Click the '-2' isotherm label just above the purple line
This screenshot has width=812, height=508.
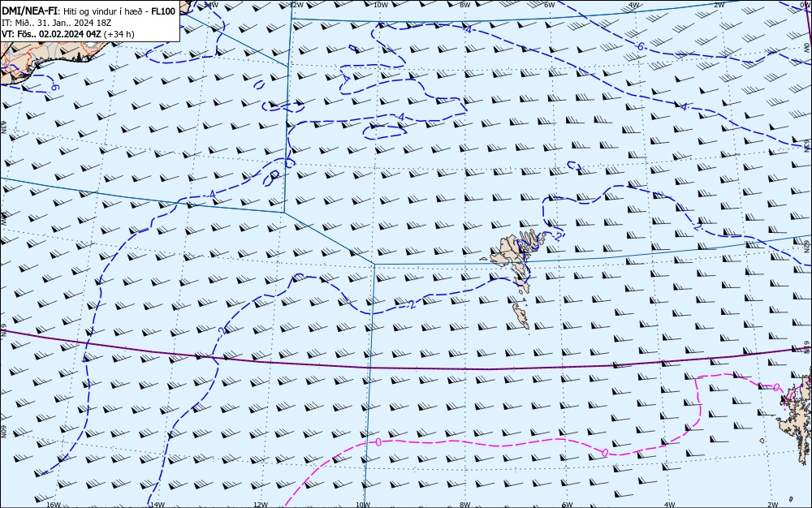tap(221, 330)
